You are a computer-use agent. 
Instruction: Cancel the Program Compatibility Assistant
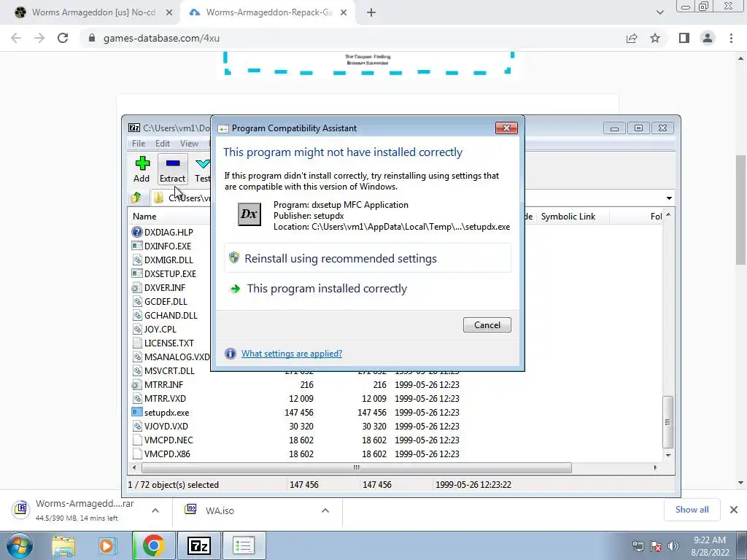point(487,324)
